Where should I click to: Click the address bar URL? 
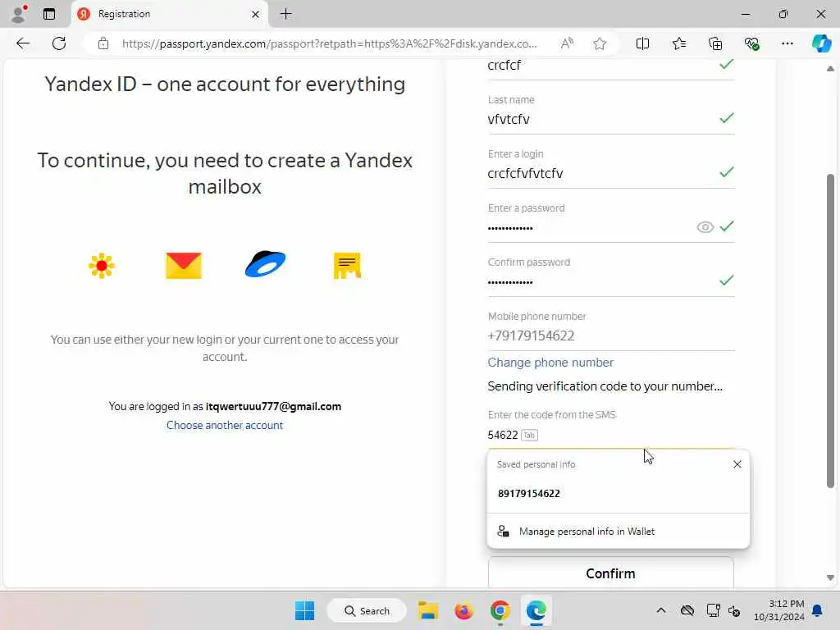tap(329, 43)
